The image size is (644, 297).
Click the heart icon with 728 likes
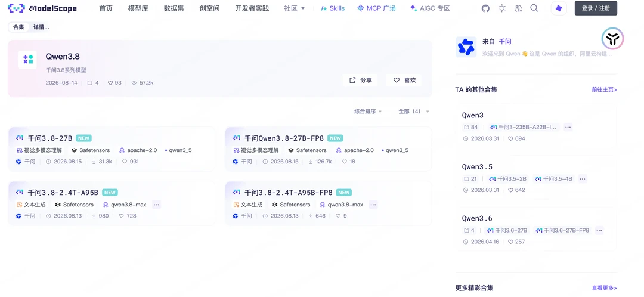click(x=122, y=216)
